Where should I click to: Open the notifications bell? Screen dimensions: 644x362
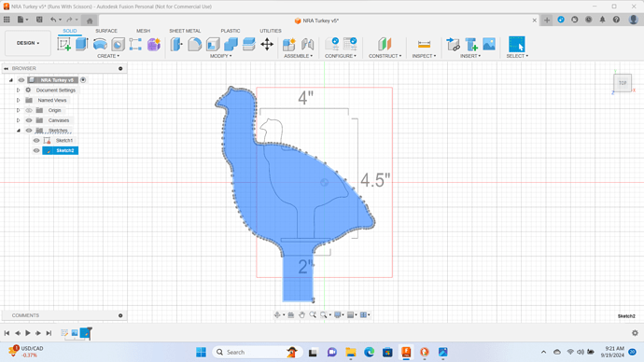[603, 20]
